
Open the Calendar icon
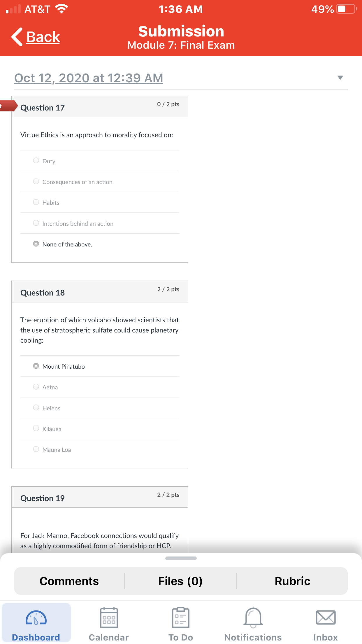coord(109,617)
